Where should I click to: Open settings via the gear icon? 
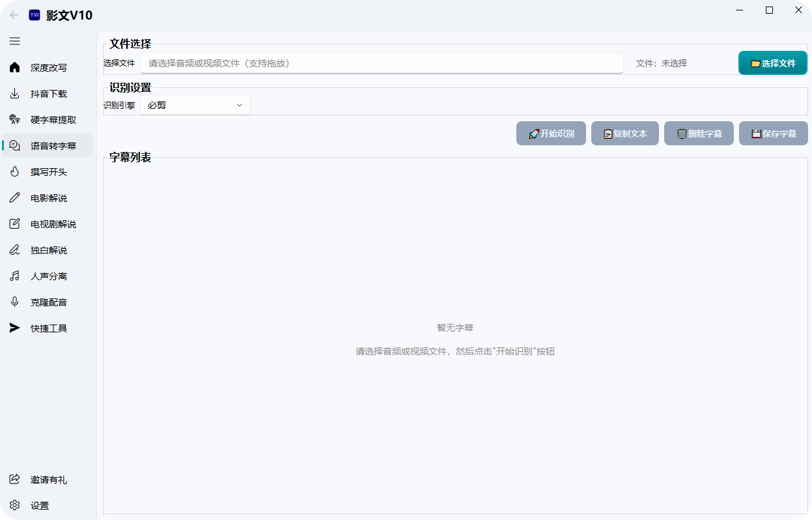tap(14, 506)
